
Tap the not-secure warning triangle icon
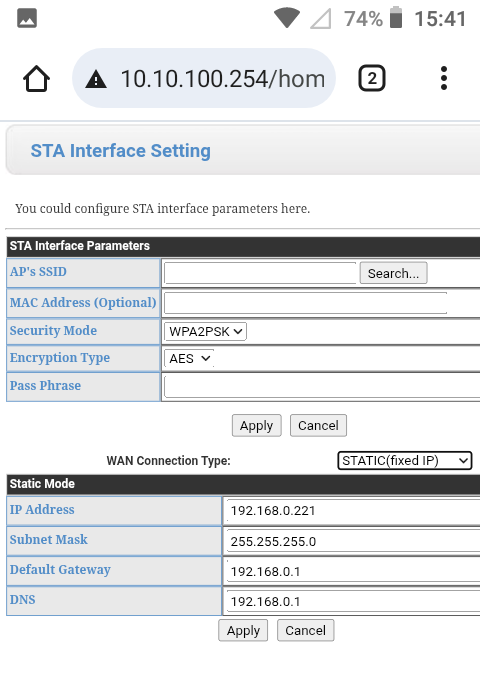coord(96,79)
